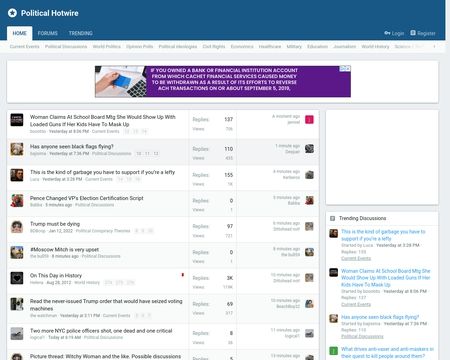Click the Political Hotwire star logo
The width and height of the screenshot is (450, 360).
tap(12, 13)
